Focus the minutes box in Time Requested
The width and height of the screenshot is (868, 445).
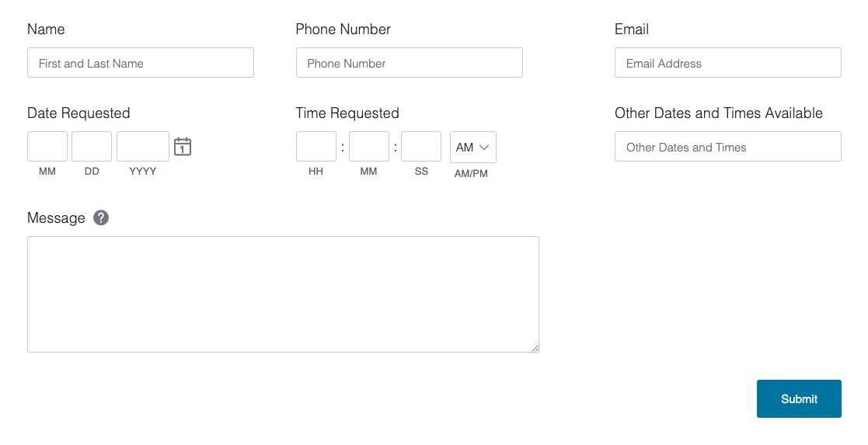pos(368,147)
